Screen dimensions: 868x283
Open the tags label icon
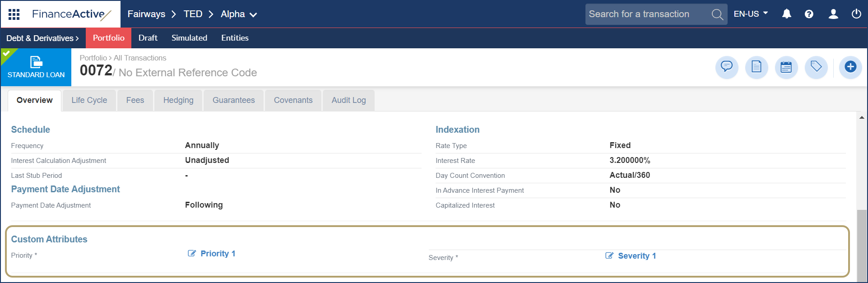[816, 67]
